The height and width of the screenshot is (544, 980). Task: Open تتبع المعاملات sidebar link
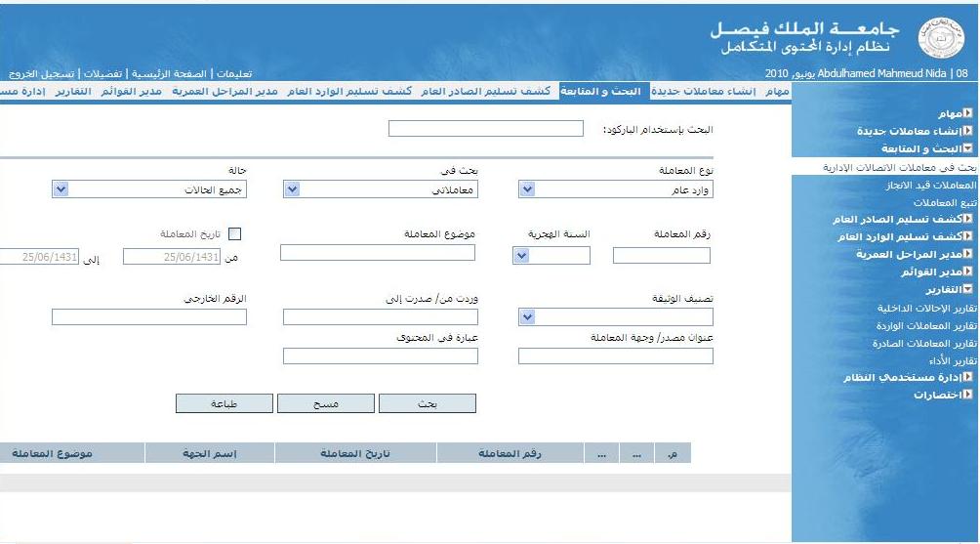[945, 202]
